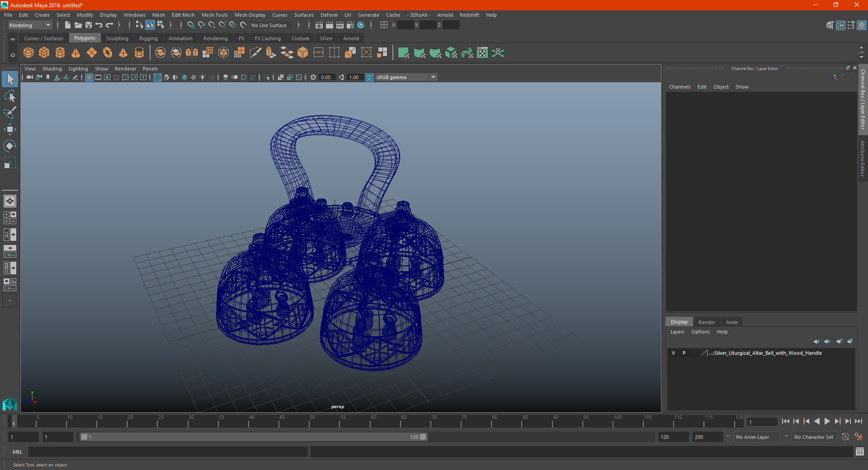Click the redo arrow icon
The width and height of the screenshot is (868, 470).
click(x=109, y=25)
